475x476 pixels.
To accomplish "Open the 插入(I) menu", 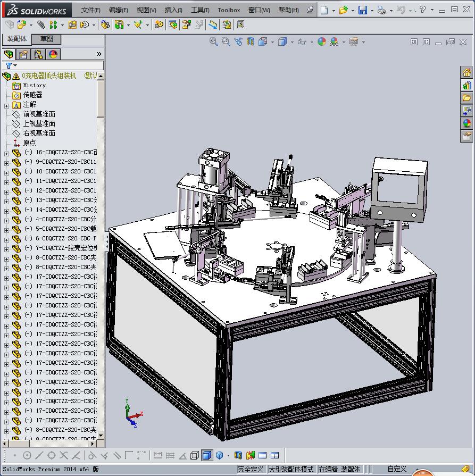I will click(173, 10).
